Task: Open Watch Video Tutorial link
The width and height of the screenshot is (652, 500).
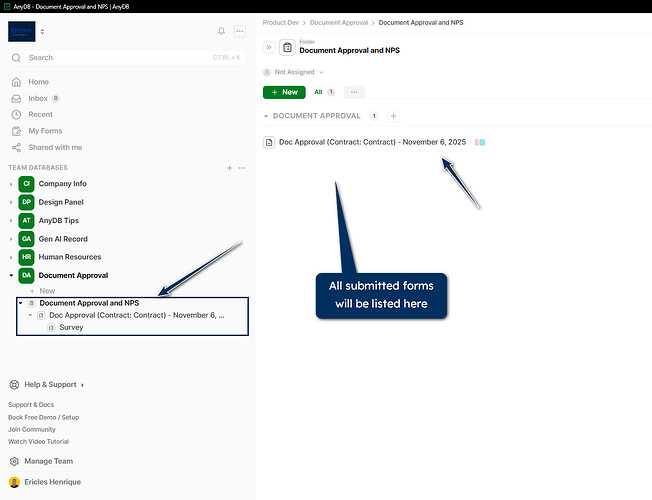Action: click(x=38, y=441)
